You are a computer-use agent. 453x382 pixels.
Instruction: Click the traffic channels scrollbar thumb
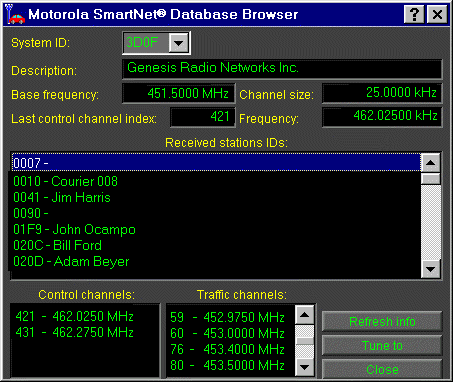pos(305,341)
